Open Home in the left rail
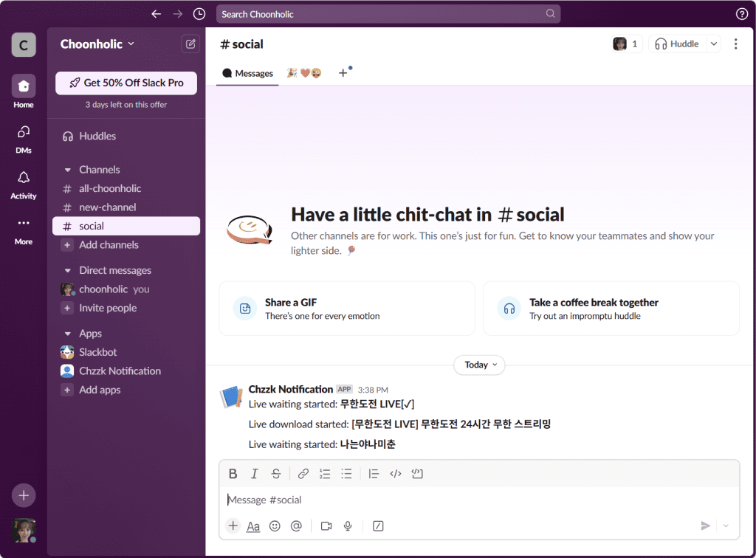 click(x=24, y=92)
